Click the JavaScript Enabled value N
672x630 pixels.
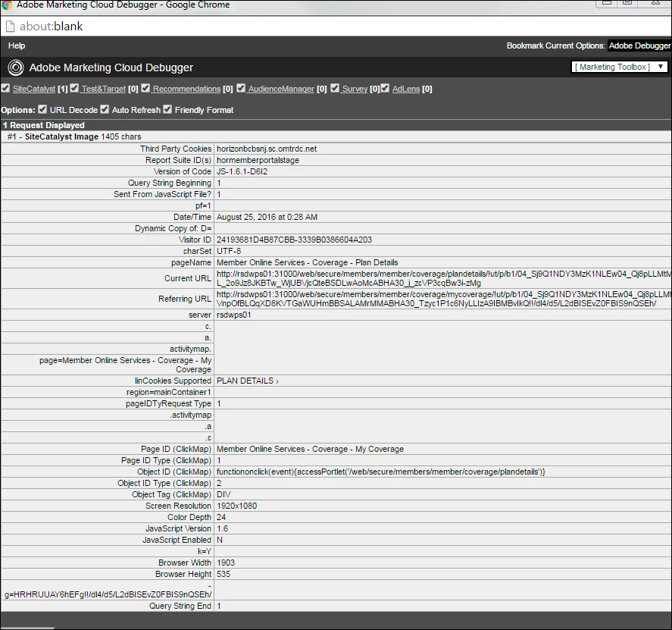(220, 540)
